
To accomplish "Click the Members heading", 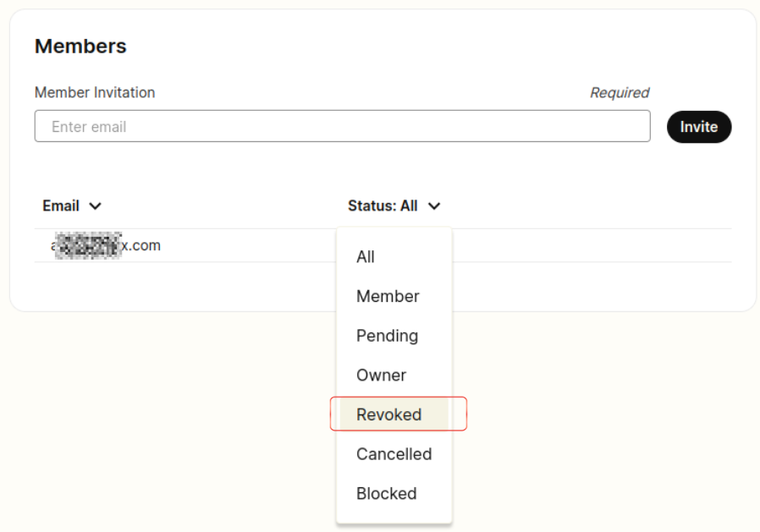I will point(80,47).
